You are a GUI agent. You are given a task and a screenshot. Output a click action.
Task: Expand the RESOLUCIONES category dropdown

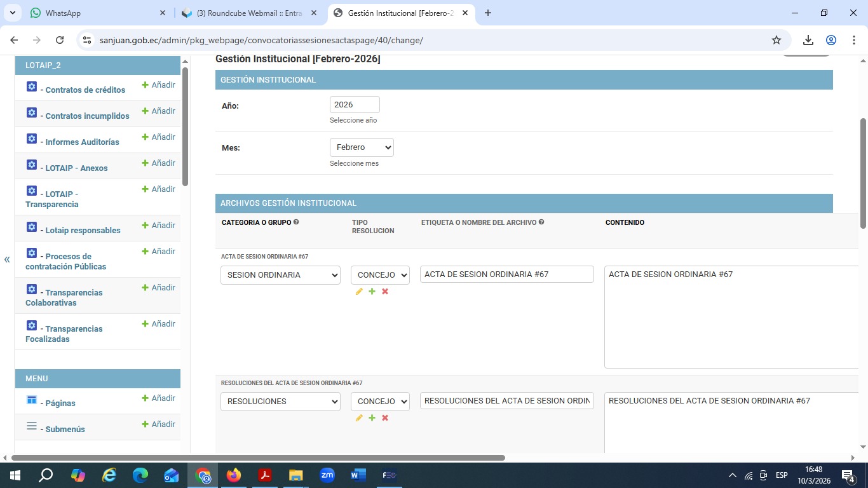280,402
